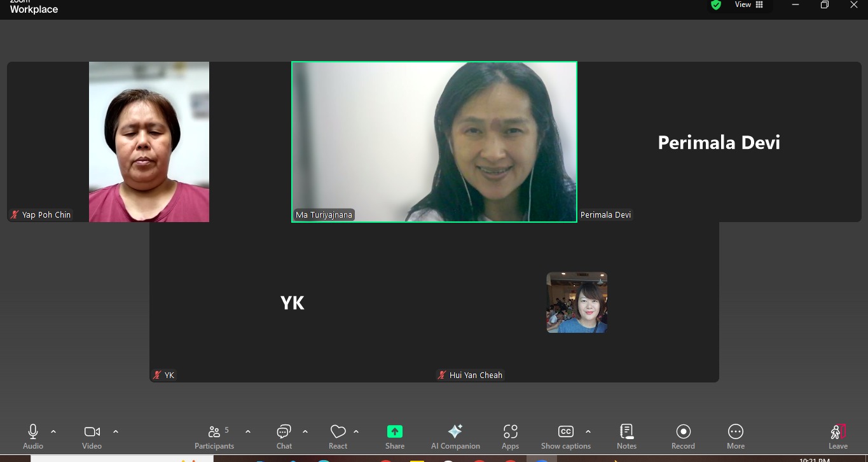Start recording with the Record icon
The width and height of the screenshot is (868, 462).
pyautogui.click(x=683, y=432)
